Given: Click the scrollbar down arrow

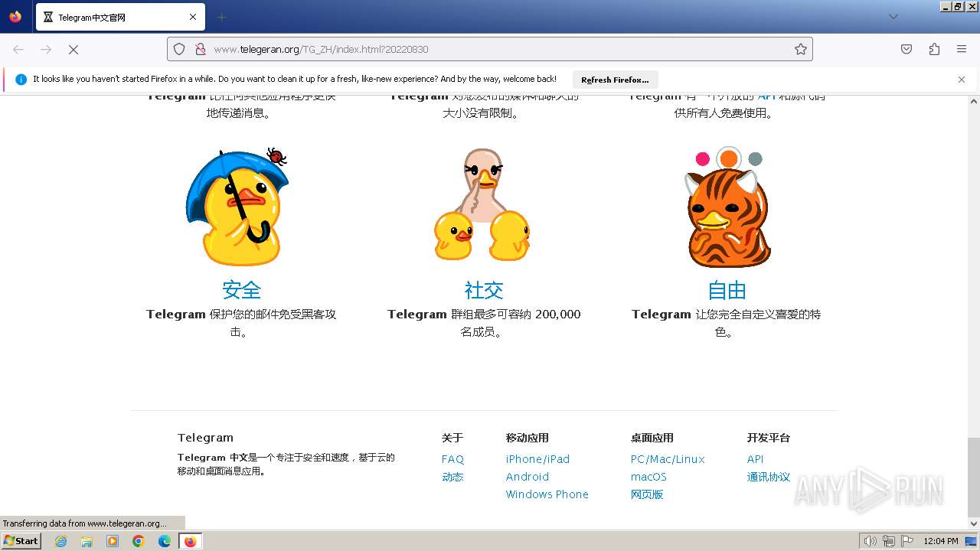Looking at the screenshot, I should coord(973,523).
